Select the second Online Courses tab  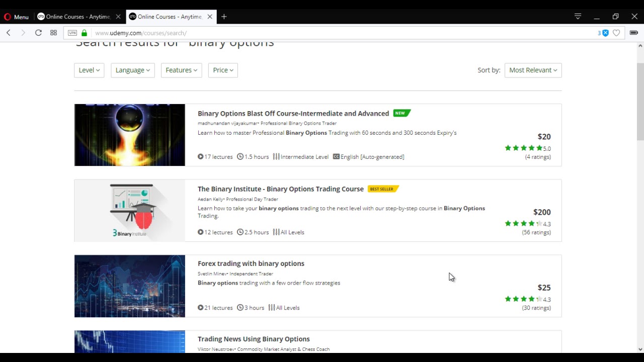click(x=165, y=17)
